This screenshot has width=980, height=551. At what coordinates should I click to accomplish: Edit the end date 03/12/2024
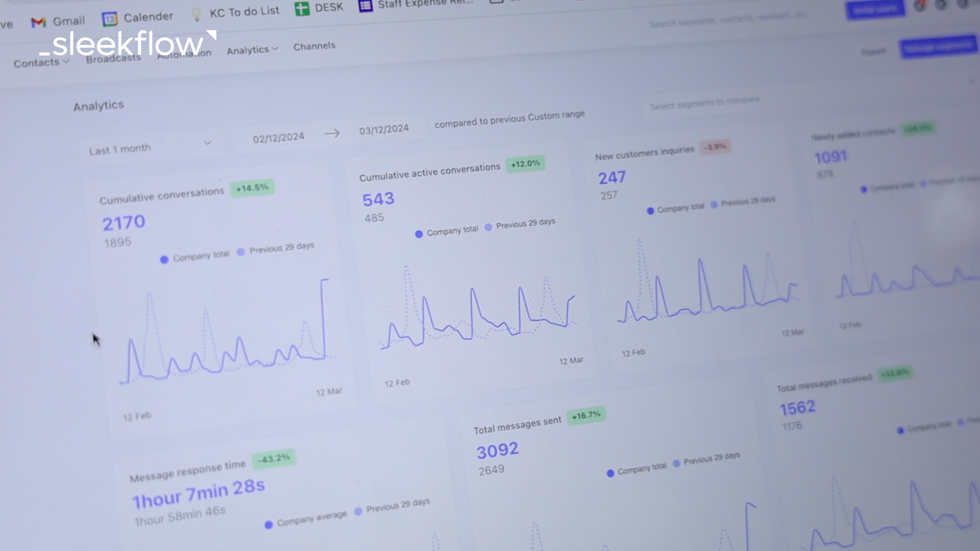tap(384, 129)
